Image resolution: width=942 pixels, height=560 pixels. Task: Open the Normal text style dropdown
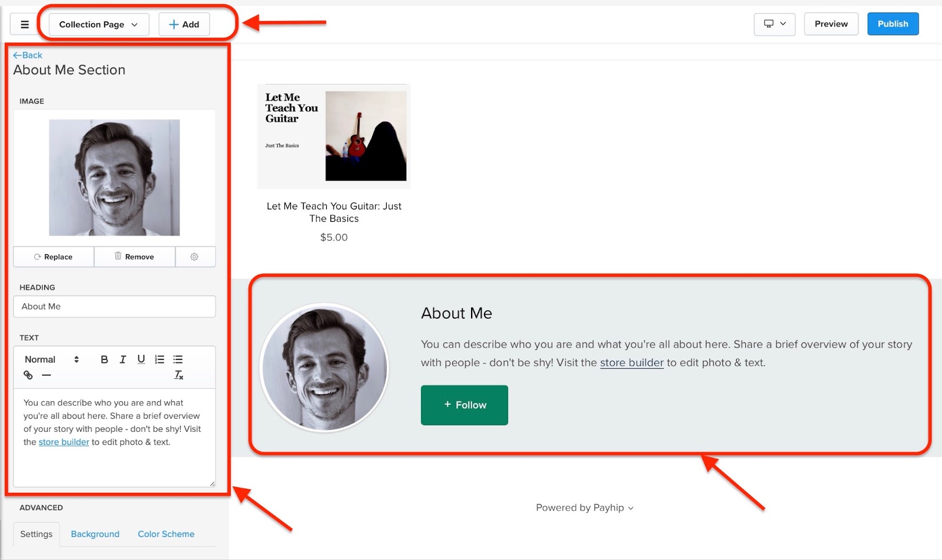(x=52, y=359)
